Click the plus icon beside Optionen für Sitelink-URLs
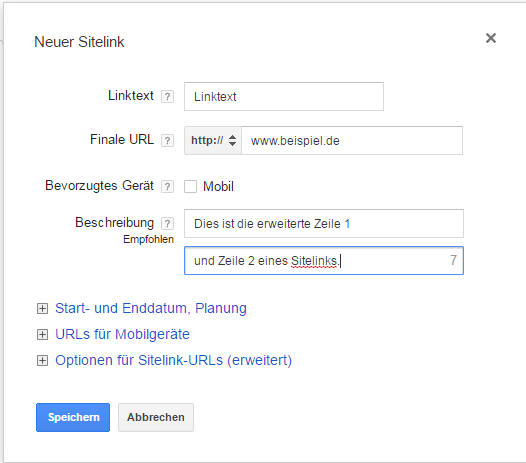Viewport: 526px width, 463px height. click(x=42, y=361)
